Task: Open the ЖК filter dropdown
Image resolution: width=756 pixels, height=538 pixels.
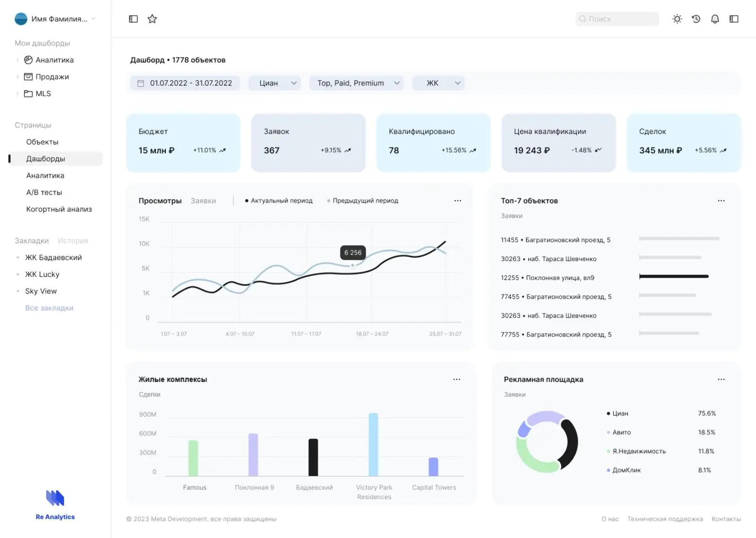Action: [x=438, y=83]
